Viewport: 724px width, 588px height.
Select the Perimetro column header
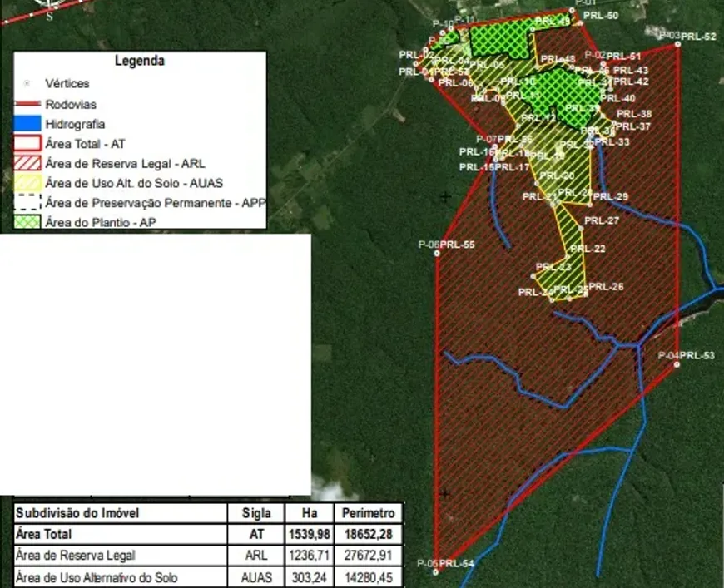[367, 513]
